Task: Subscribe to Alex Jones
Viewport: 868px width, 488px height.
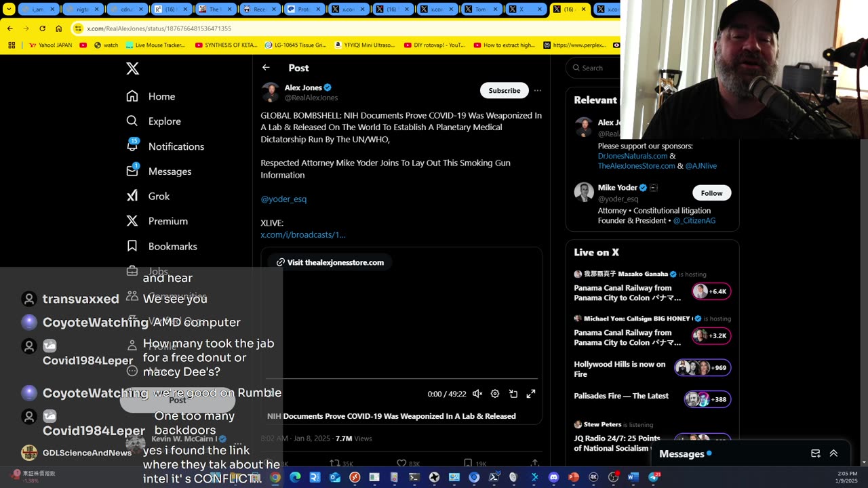Action: pos(505,90)
